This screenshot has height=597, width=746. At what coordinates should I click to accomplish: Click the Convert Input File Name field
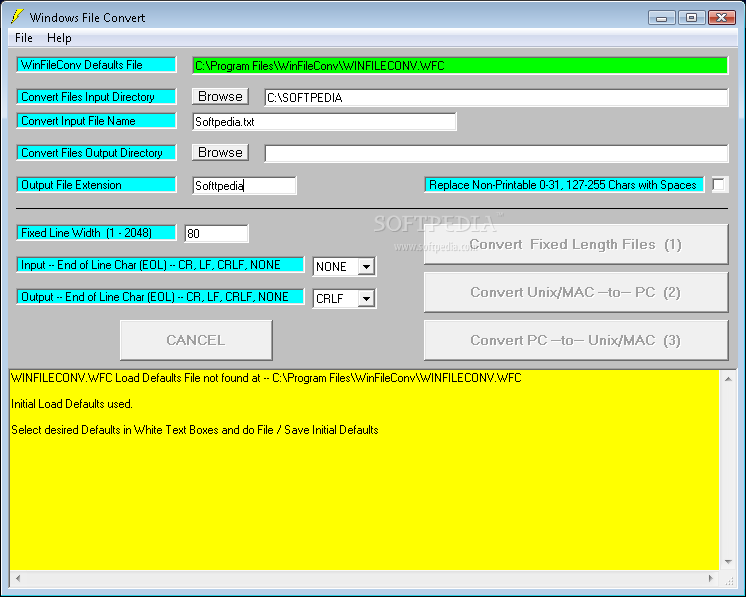tap(324, 122)
